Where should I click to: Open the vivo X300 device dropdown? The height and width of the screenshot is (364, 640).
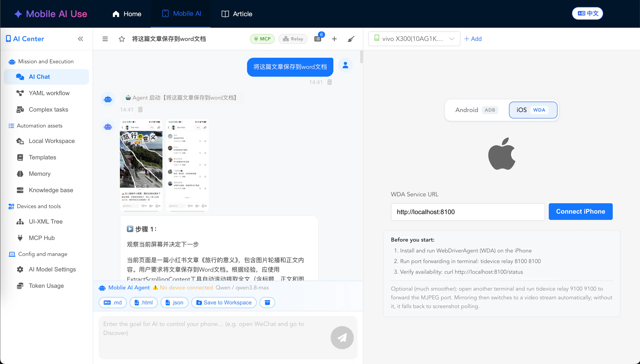coord(414,39)
